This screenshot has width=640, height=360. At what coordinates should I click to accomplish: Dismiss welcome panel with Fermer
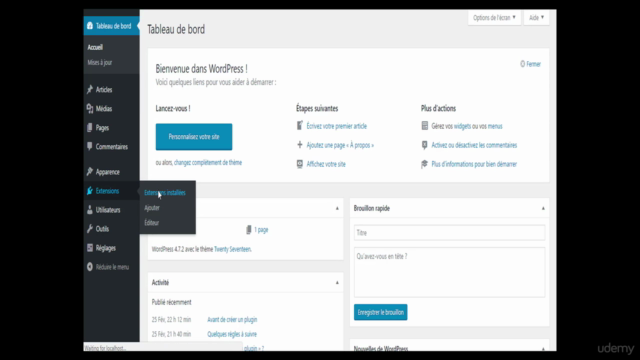[530, 64]
